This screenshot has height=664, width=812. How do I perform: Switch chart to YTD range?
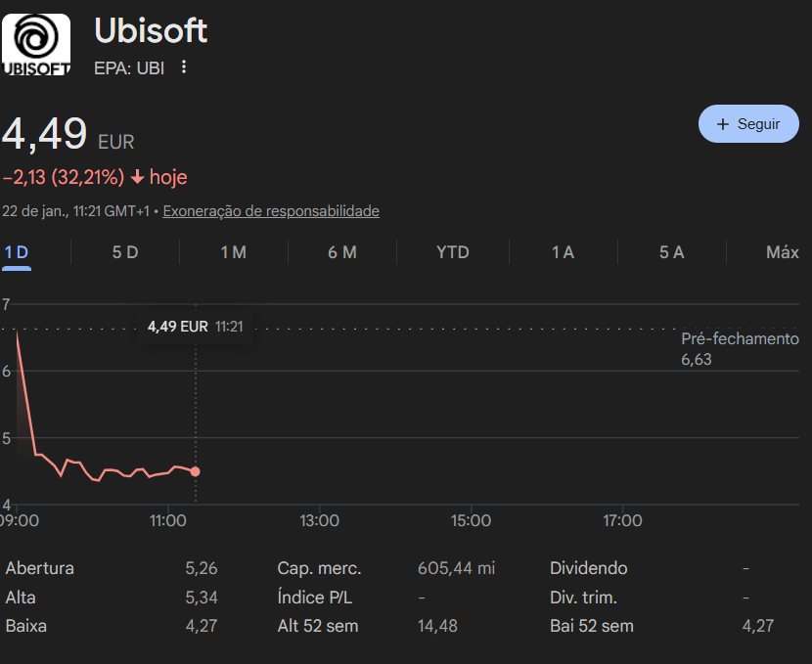[452, 252]
